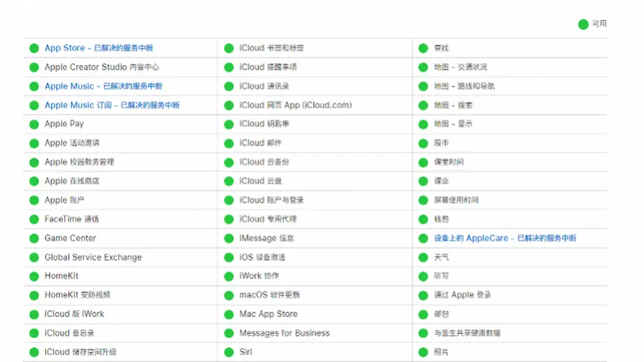Click the green dot beside iCloud 备忘录
The height and width of the screenshot is (362, 644).
click(34, 333)
